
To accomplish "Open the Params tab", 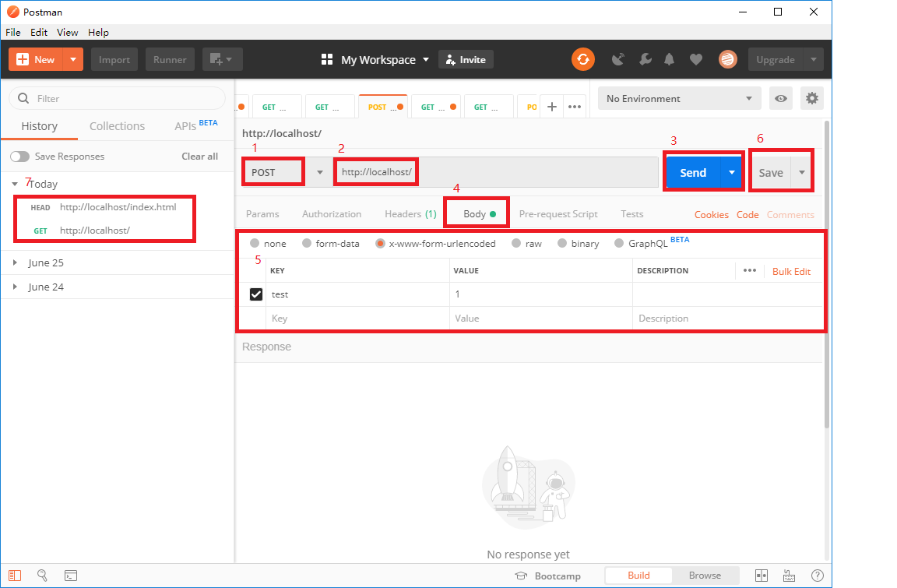I will click(262, 214).
